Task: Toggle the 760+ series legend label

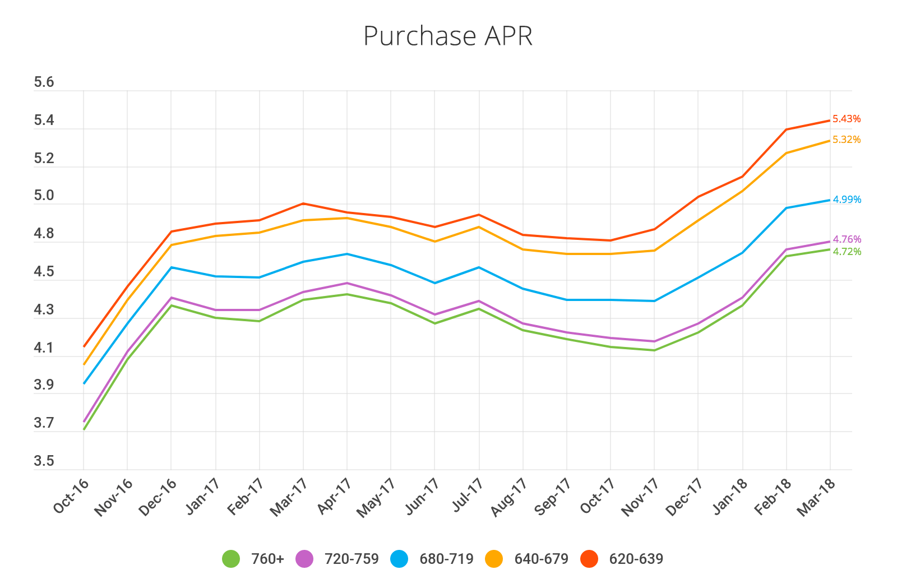Action: (267, 559)
